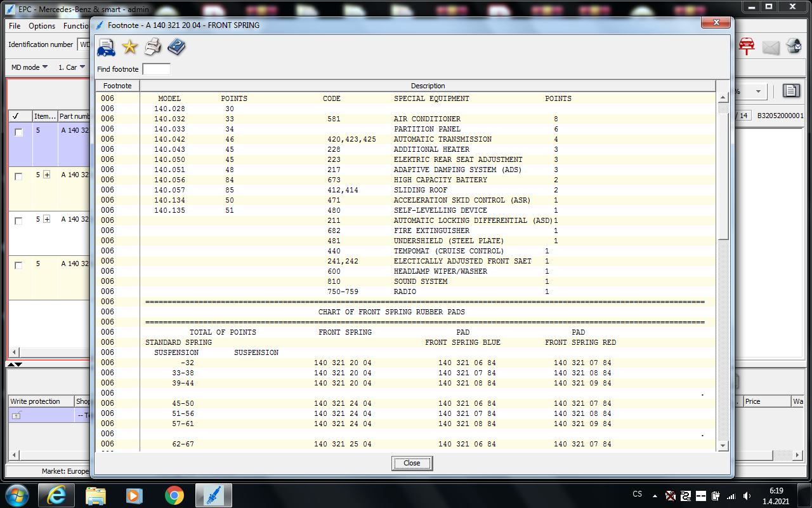This screenshot has height=508, width=812.
Task: Select row for points 33-38
Action: [405, 373]
